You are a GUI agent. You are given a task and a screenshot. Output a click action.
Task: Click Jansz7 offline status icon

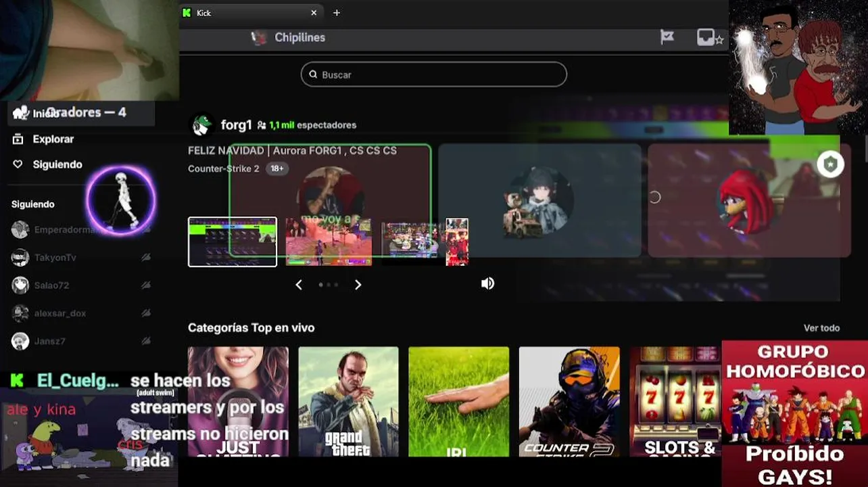coord(145,341)
